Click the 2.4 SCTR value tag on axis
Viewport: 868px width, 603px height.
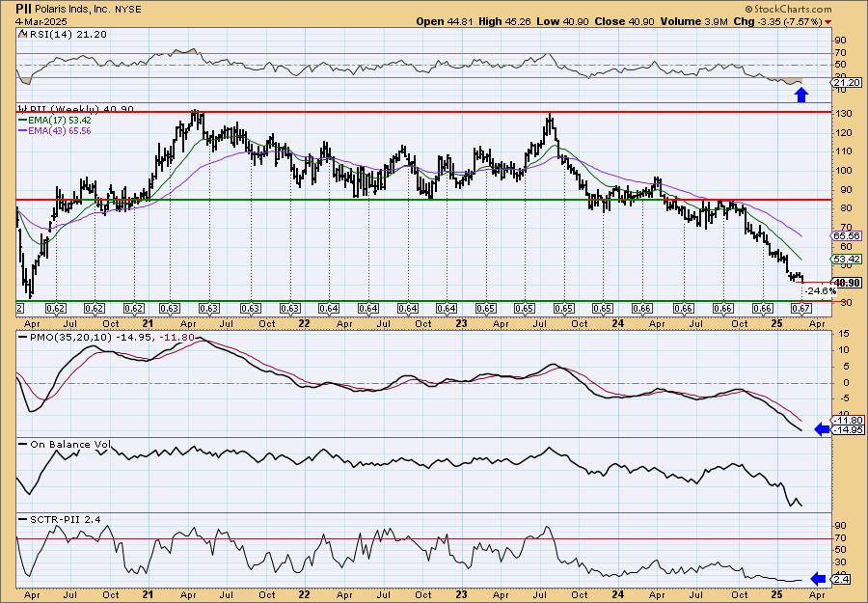tap(841, 580)
